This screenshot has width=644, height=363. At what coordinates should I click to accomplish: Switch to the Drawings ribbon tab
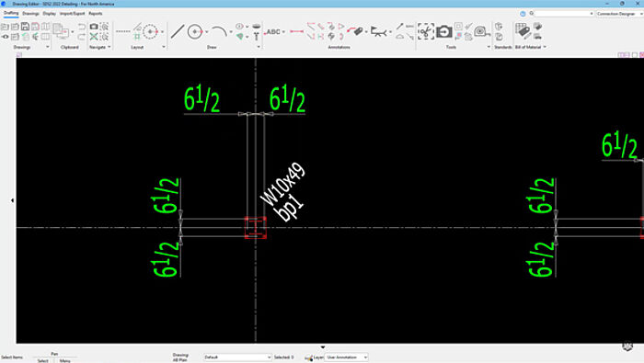click(x=30, y=14)
